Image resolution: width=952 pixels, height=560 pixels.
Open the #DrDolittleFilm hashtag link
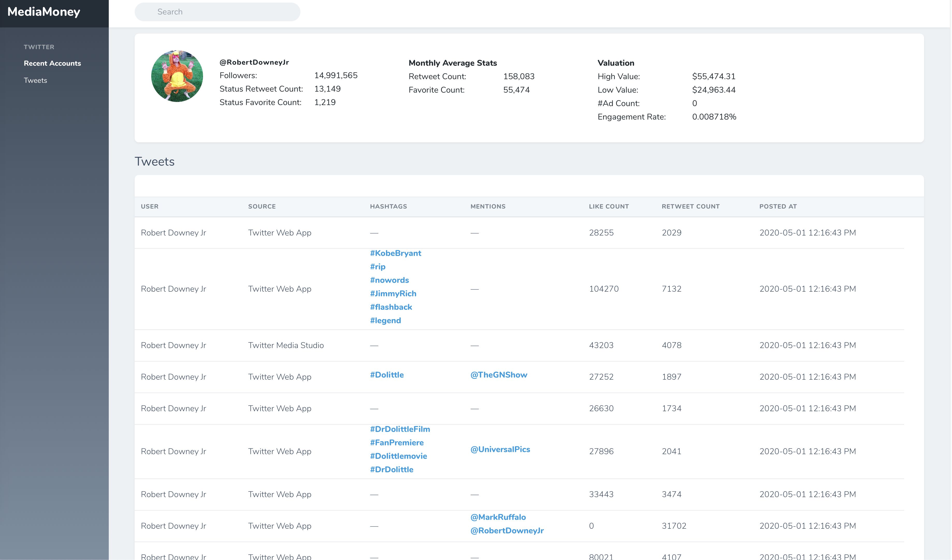400,429
